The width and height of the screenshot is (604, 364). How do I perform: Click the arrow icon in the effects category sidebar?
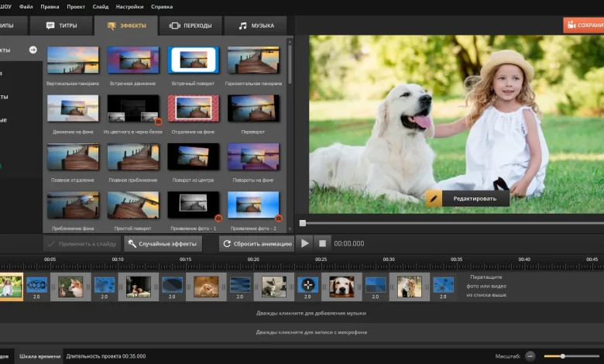33,50
